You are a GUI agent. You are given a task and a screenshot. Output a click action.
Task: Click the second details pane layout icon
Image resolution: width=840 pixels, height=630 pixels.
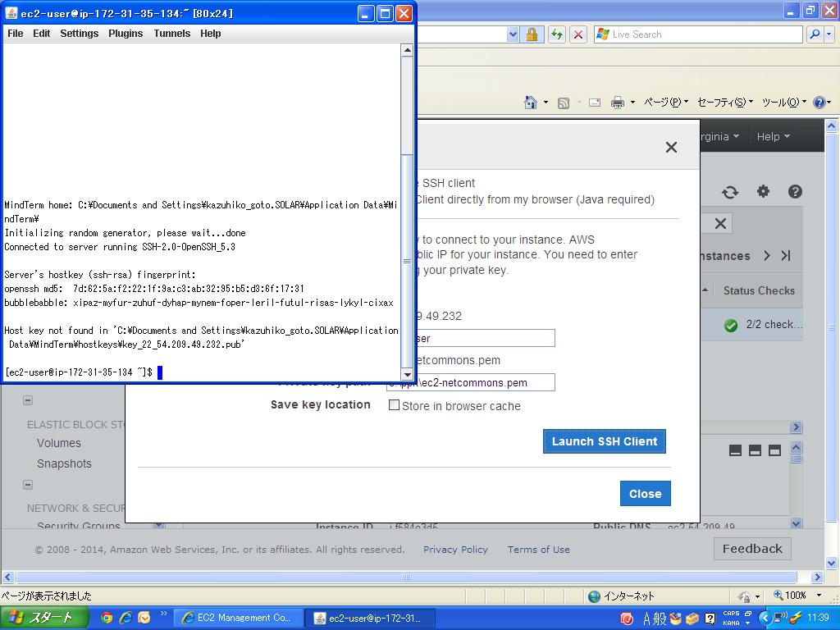click(755, 450)
